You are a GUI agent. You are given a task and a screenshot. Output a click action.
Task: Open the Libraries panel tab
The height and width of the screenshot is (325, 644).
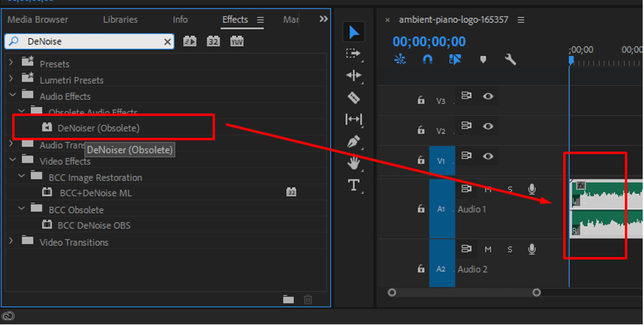pyautogui.click(x=121, y=20)
